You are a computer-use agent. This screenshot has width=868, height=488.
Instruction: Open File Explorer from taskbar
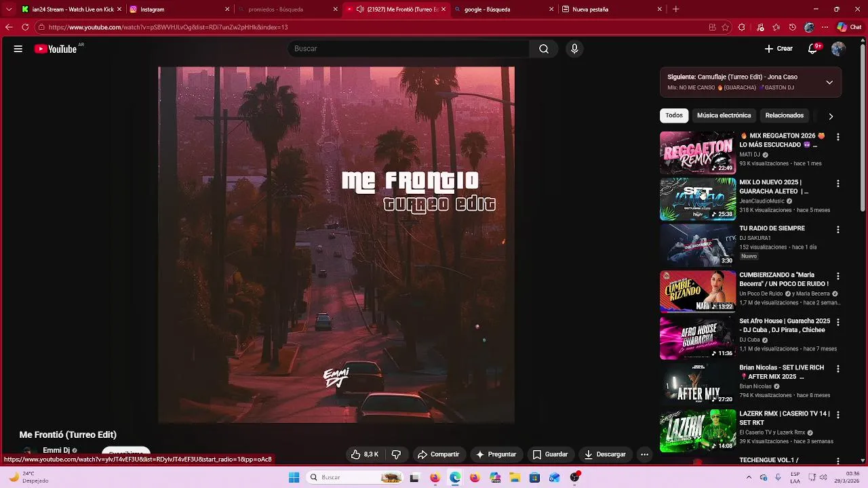(515, 477)
